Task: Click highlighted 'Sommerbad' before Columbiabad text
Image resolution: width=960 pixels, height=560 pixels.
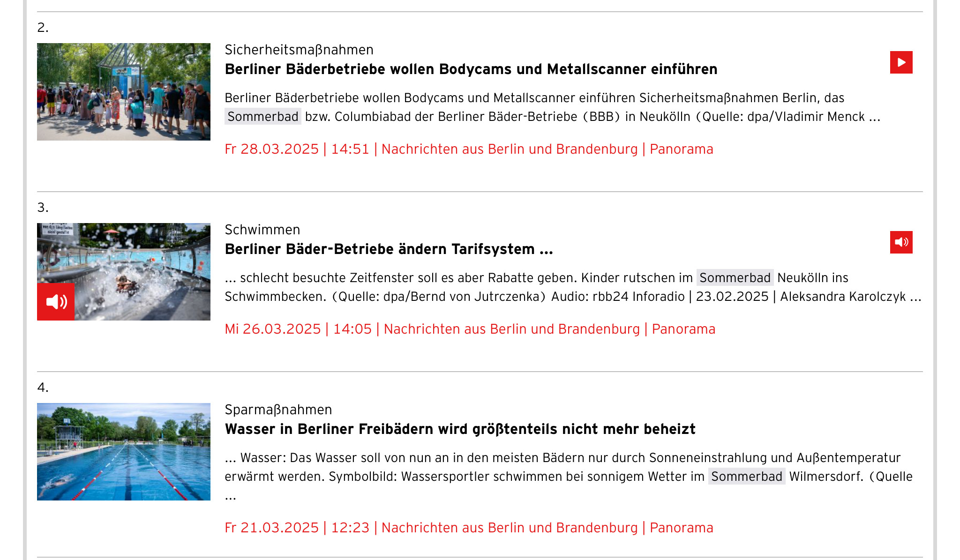Action: tap(263, 117)
